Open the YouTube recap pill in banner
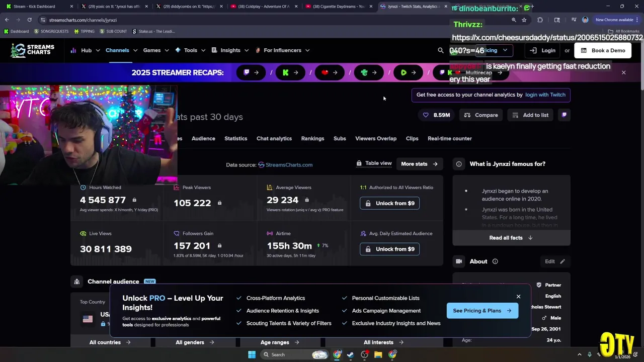This screenshot has width=644, height=362. tap(330, 72)
